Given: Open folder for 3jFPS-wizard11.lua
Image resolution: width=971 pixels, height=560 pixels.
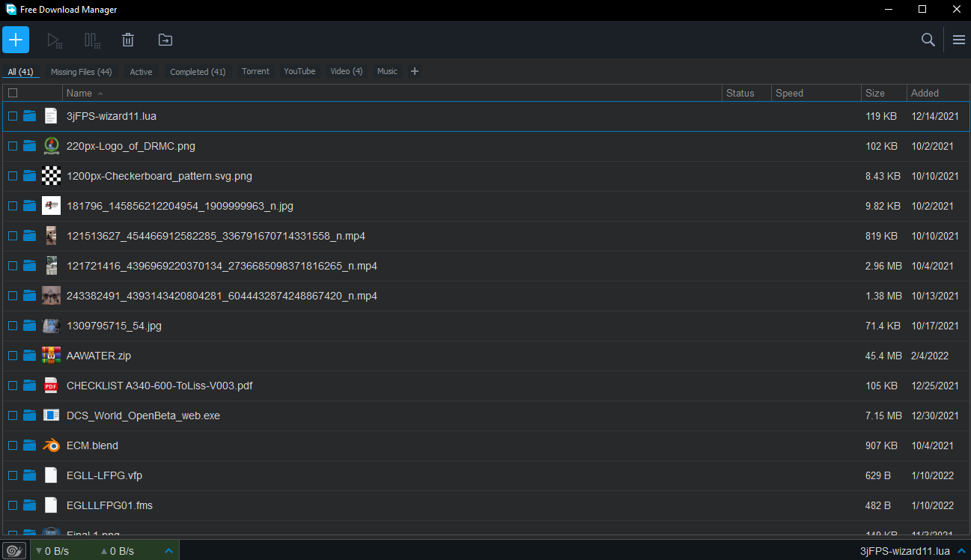Looking at the screenshot, I should coord(30,116).
